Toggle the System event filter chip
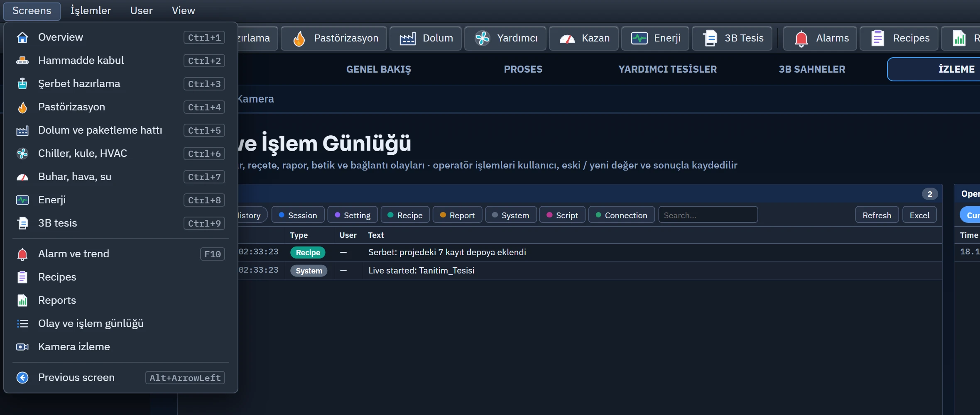The image size is (980, 415). 511,215
